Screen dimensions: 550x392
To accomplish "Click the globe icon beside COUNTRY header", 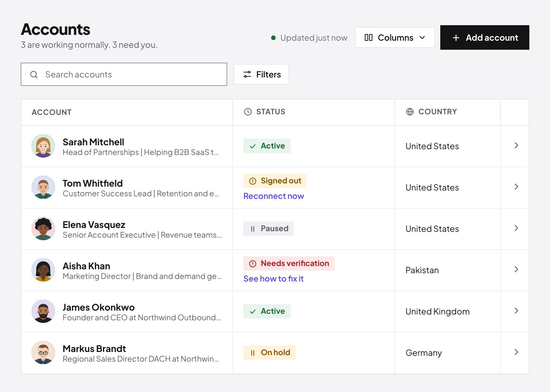I will tap(410, 112).
